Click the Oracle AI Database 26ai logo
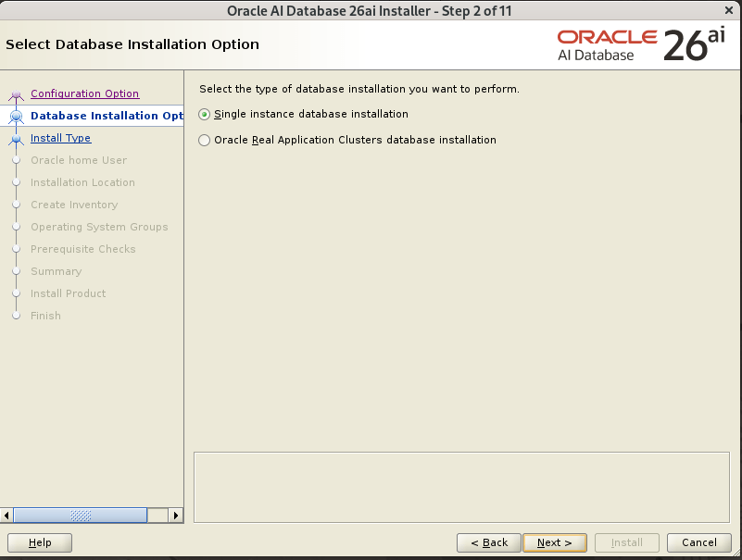The image size is (742, 560). pos(641,45)
